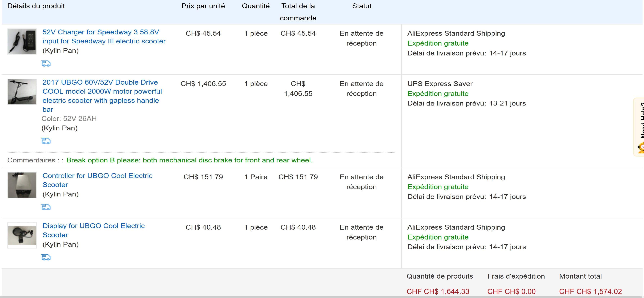Viewport: 644px width, 298px height.
Task: Click truck tracking icon under UBGO Double Drive scooter
Action: tap(46, 141)
